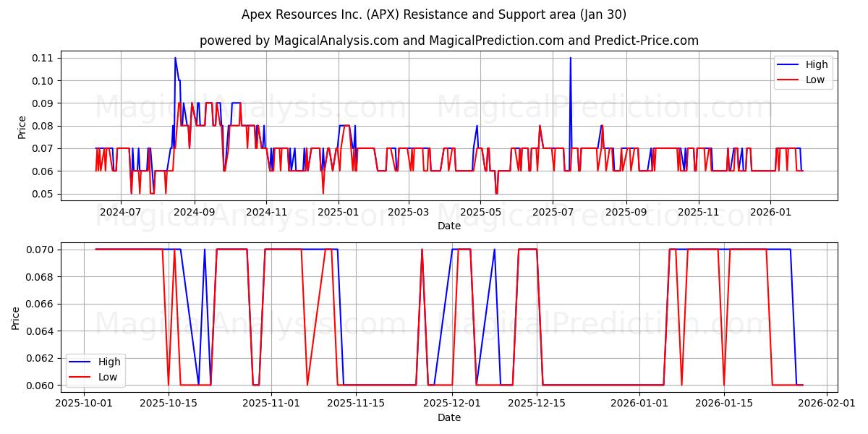The image size is (868, 434).
Task: Click the 2025-01 x-axis tick label
Action: [339, 213]
